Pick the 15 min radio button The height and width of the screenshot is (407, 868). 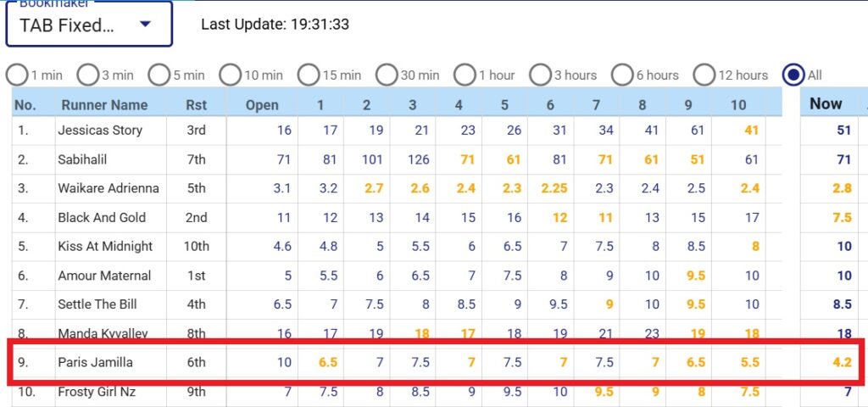click(309, 75)
